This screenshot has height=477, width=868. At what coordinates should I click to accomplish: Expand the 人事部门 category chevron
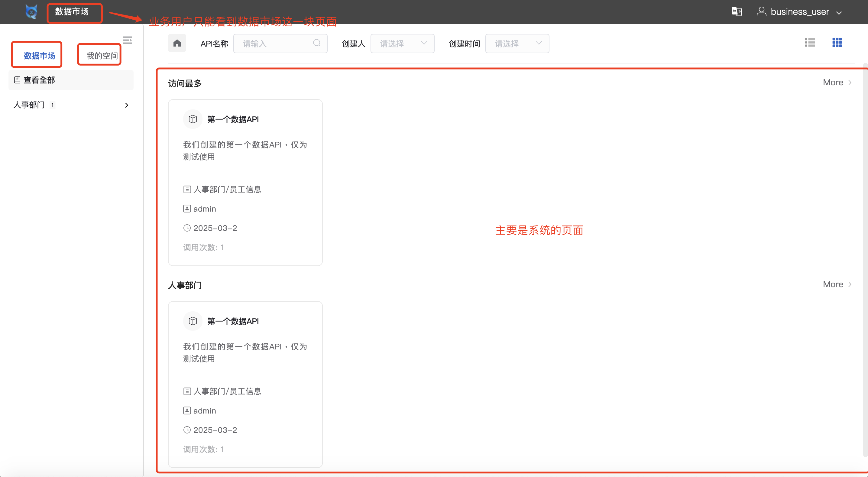[126, 105]
